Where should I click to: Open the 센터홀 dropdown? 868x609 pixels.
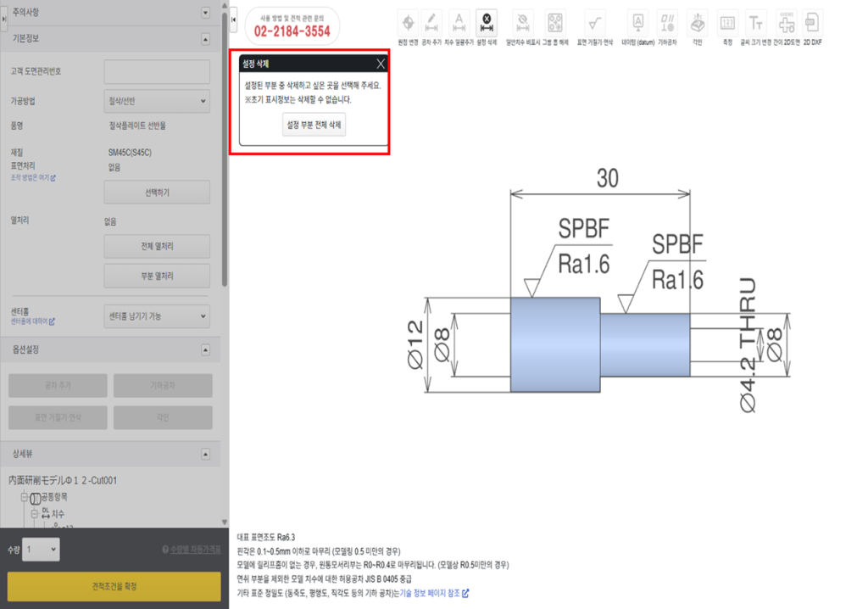(x=157, y=316)
